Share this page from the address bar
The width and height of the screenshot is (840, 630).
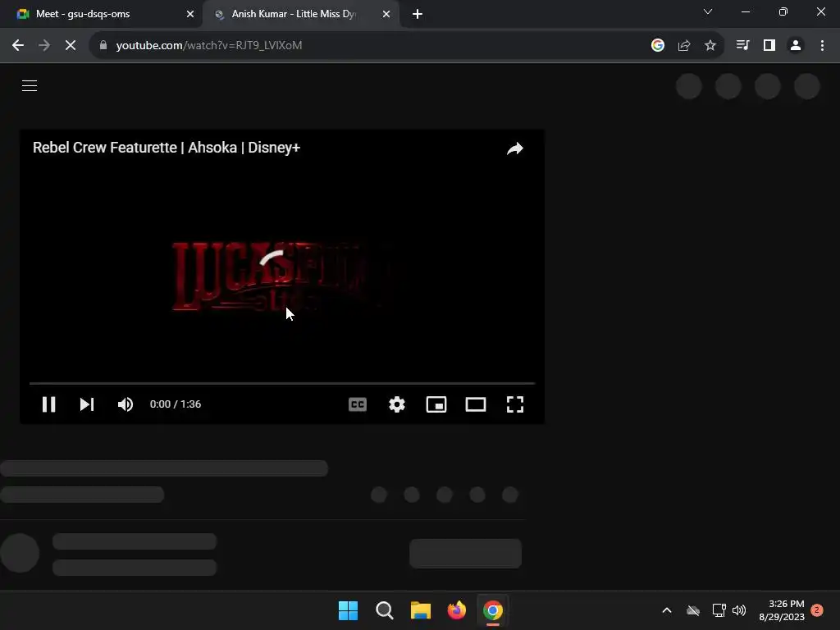pyautogui.click(x=684, y=46)
